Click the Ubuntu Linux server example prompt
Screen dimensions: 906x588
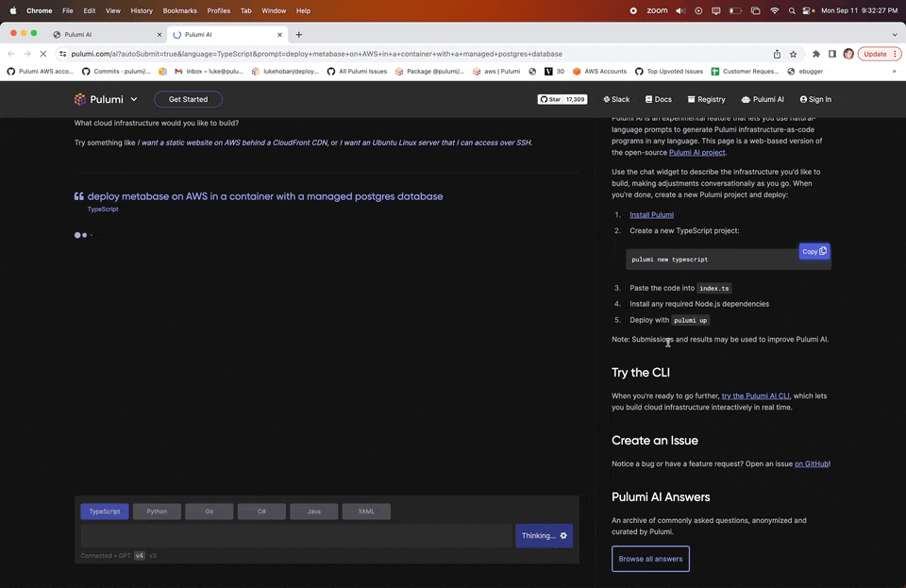pyautogui.click(x=436, y=143)
